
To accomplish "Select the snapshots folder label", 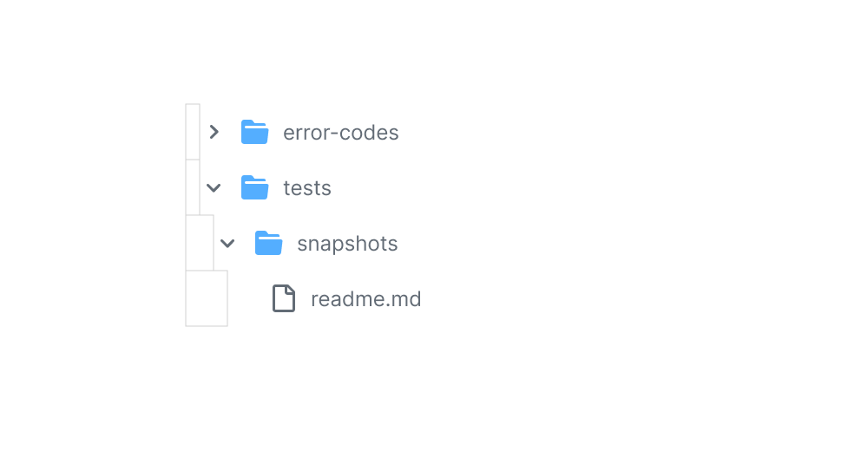I will pyautogui.click(x=347, y=244).
